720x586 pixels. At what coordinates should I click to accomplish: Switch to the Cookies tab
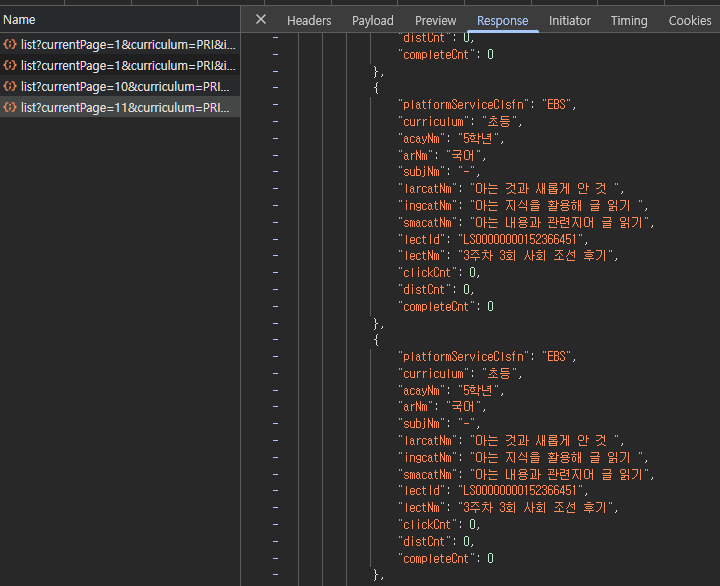pos(690,21)
